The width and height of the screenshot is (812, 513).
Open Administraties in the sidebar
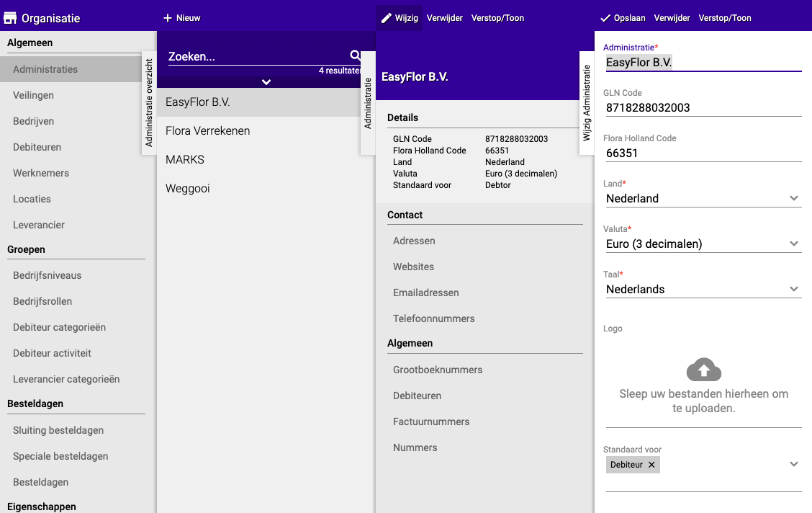point(71,69)
